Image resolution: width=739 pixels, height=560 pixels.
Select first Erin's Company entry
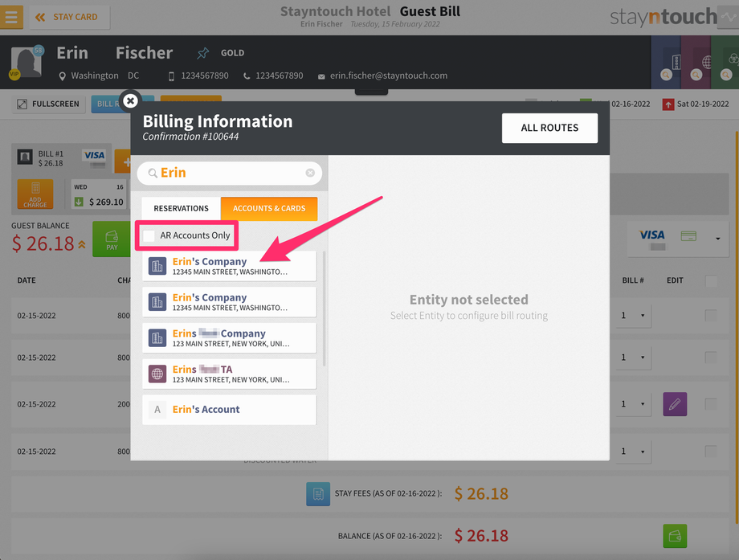230,266
